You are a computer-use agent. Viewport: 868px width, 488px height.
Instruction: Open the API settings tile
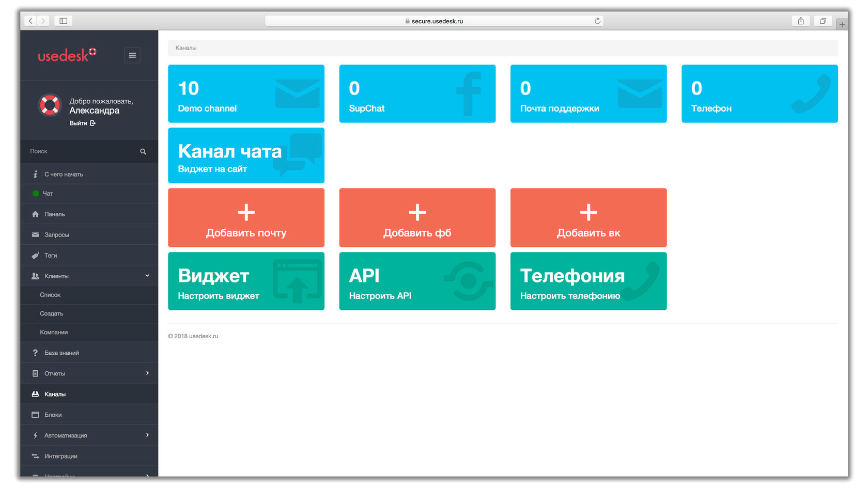coord(417,281)
